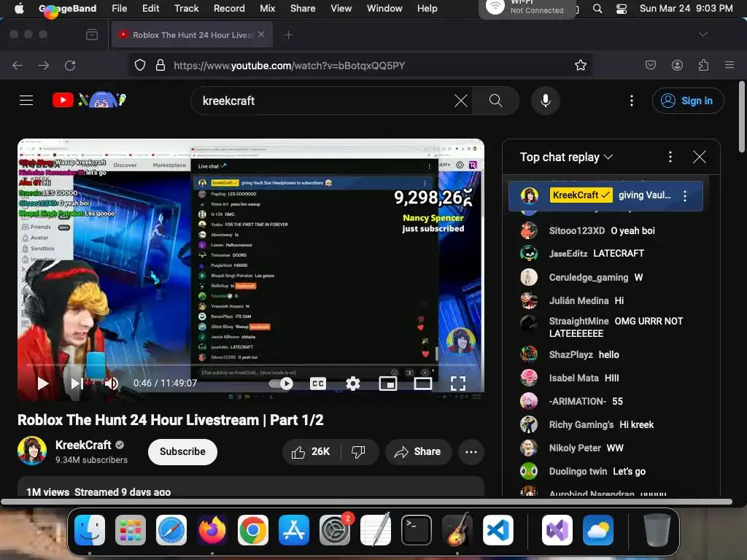Toggle the autoplay switch

pyautogui.click(x=281, y=384)
